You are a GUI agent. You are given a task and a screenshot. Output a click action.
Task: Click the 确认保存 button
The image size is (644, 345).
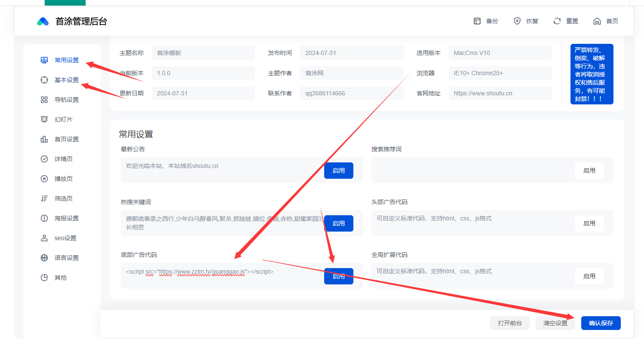pos(601,323)
